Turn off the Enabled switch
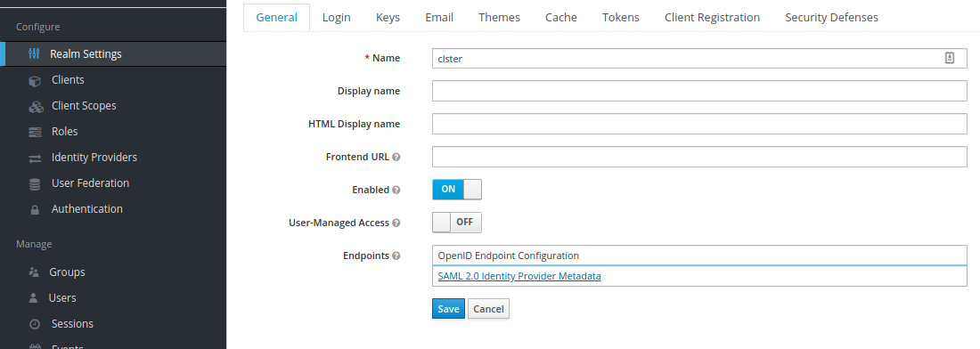Screen dimensions: 980x349 click(x=457, y=189)
